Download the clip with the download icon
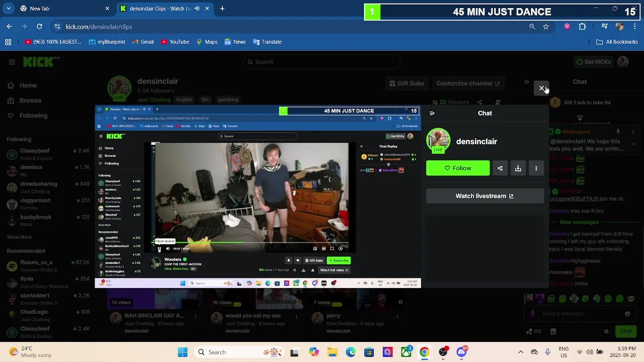 pyautogui.click(x=518, y=168)
